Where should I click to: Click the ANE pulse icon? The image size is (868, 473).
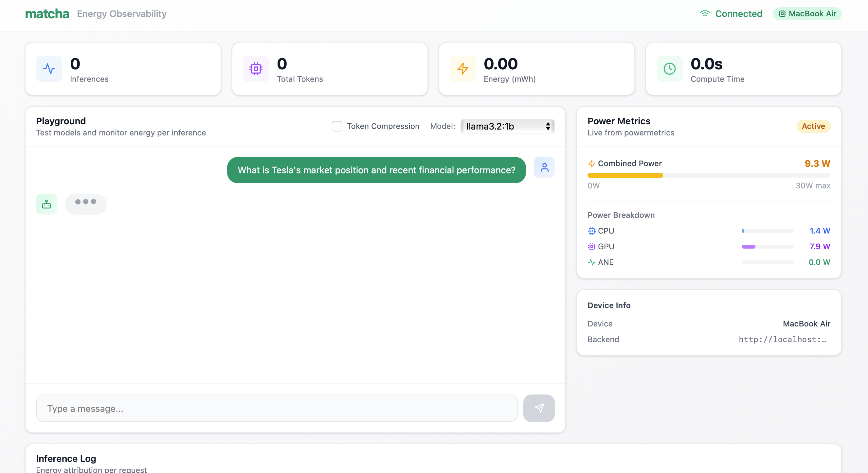pos(591,262)
